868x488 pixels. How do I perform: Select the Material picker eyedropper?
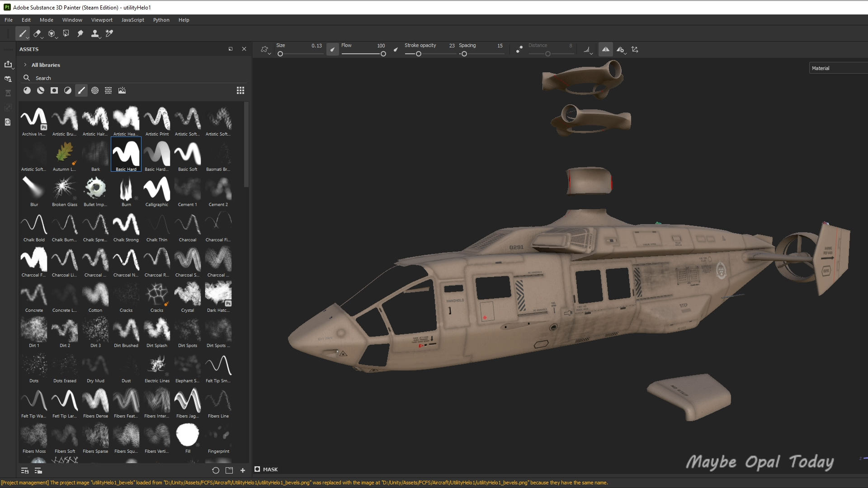click(x=109, y=33)
